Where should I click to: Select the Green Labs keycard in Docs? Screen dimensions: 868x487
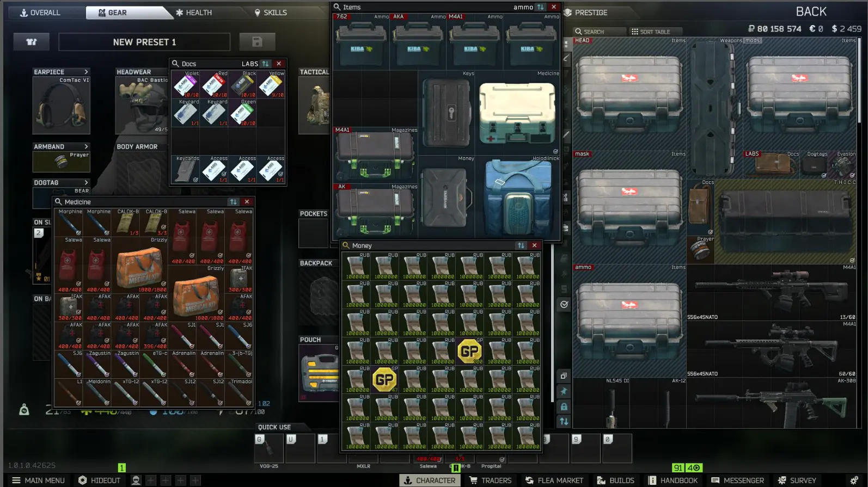pyautogui.click(x=242, y=112)
